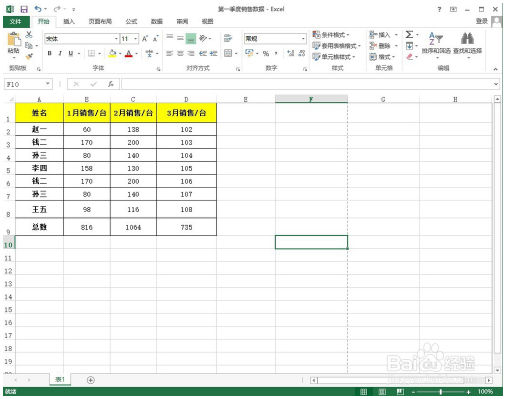Screen dimensions: 506x399
Task: Open the number format dropdown
Action: (x=303, y=39)
